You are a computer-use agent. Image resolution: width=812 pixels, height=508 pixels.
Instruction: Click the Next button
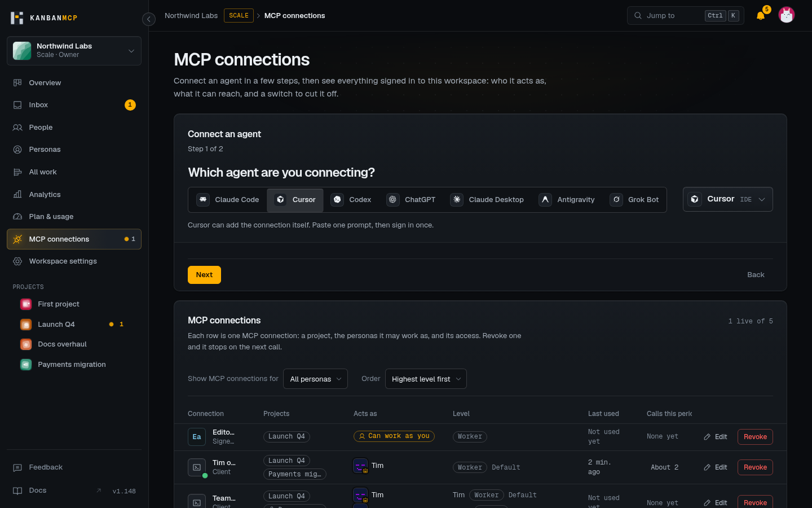(x=204, y=275)
